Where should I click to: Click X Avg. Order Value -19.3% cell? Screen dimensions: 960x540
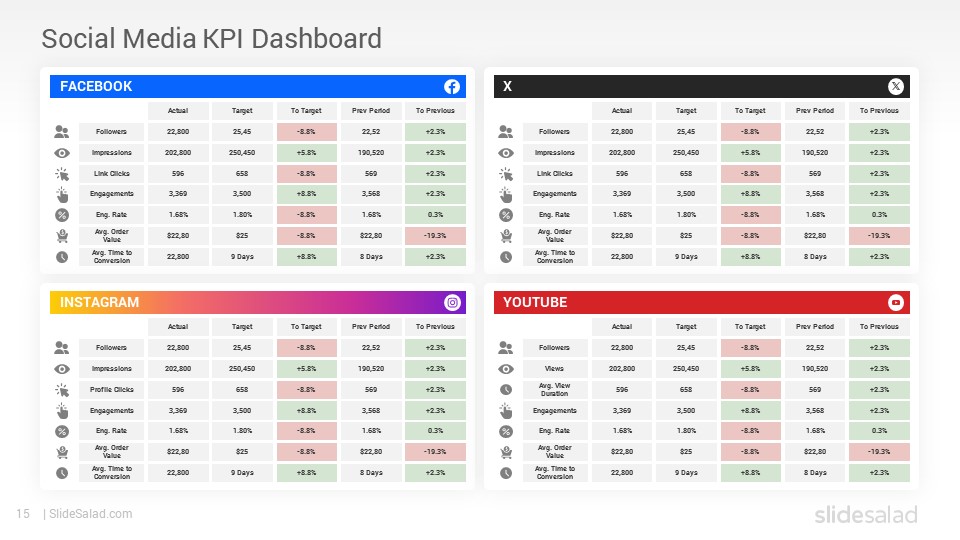pyautogui.click(x=879, y=236)
